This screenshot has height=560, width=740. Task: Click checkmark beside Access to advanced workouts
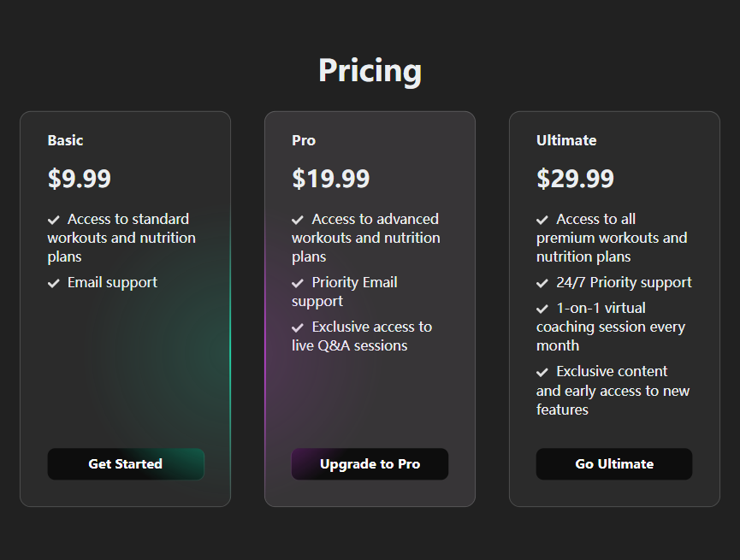[298, 220]
